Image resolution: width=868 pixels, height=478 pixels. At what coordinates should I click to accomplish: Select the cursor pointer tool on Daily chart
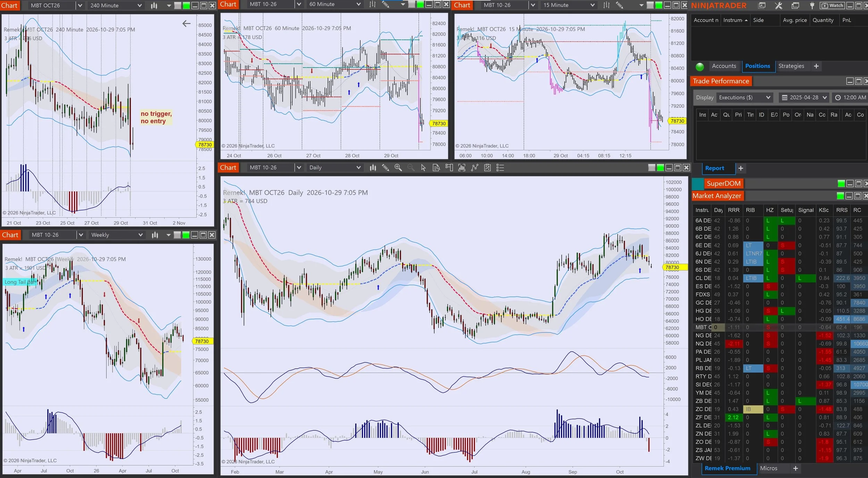pyautogui.click(x=423, y=168)
